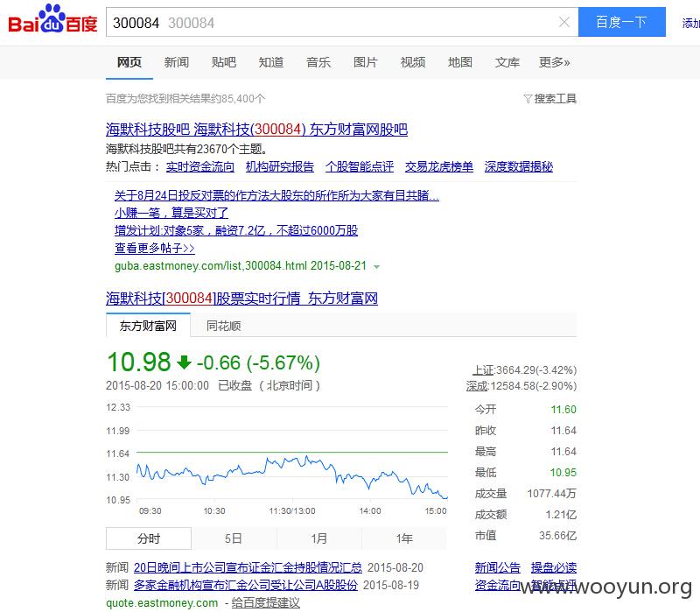This screenshot has width=700, height=612.
Task: Open the 文库 tab
Action: (507, 62)
